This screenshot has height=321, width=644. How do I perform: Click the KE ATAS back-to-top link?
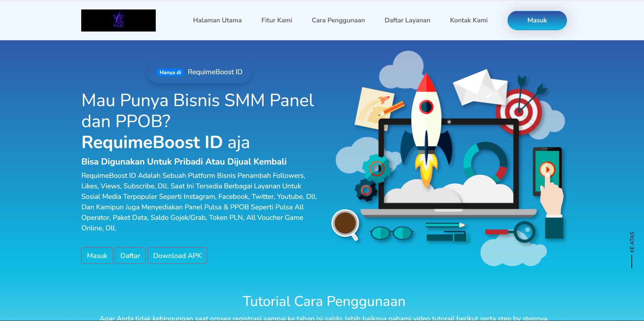click(x=632, y=249)
